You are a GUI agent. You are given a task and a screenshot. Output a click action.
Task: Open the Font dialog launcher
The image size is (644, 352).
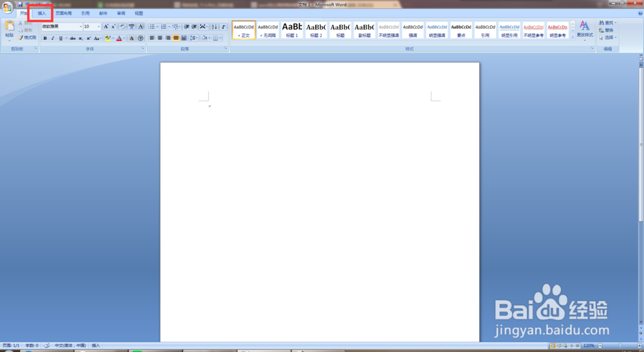tap(143, 48)
